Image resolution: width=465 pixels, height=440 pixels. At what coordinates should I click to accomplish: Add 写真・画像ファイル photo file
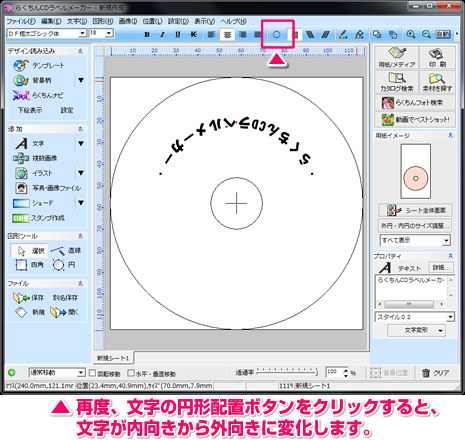(48, 188)
